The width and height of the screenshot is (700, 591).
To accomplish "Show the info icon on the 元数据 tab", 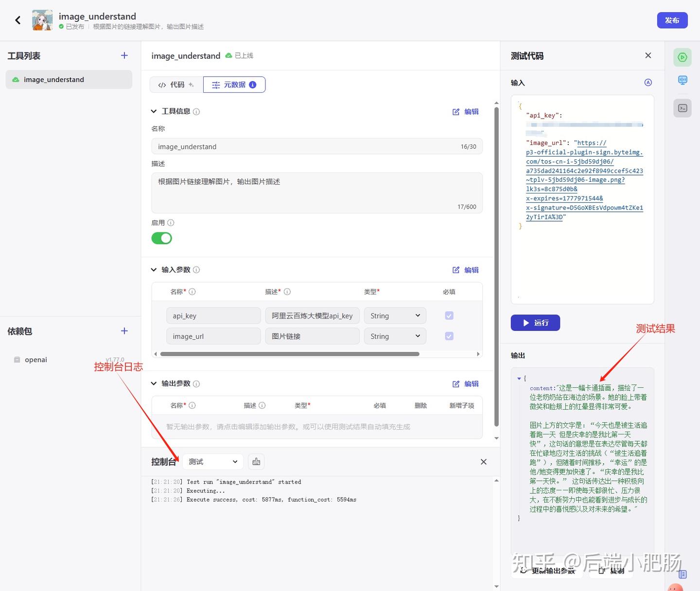I will click(253, 85).
